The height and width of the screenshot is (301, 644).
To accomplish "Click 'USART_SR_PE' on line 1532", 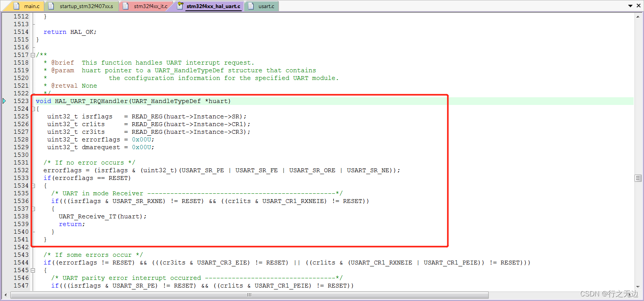I will pos(203,170).
